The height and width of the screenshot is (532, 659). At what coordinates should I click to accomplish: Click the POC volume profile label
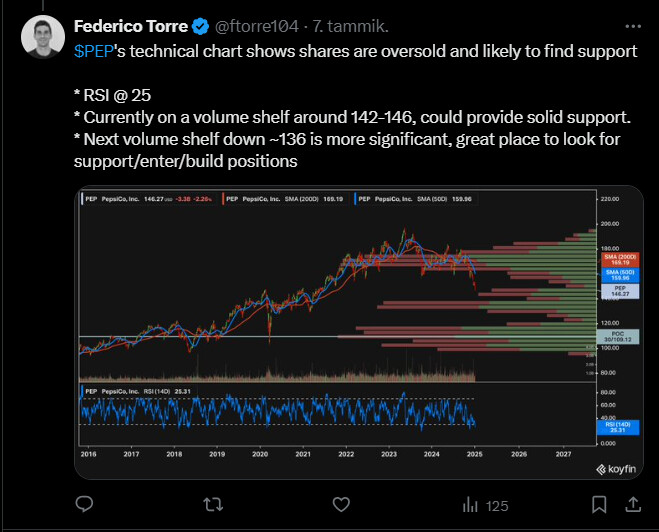click(618, 337)
